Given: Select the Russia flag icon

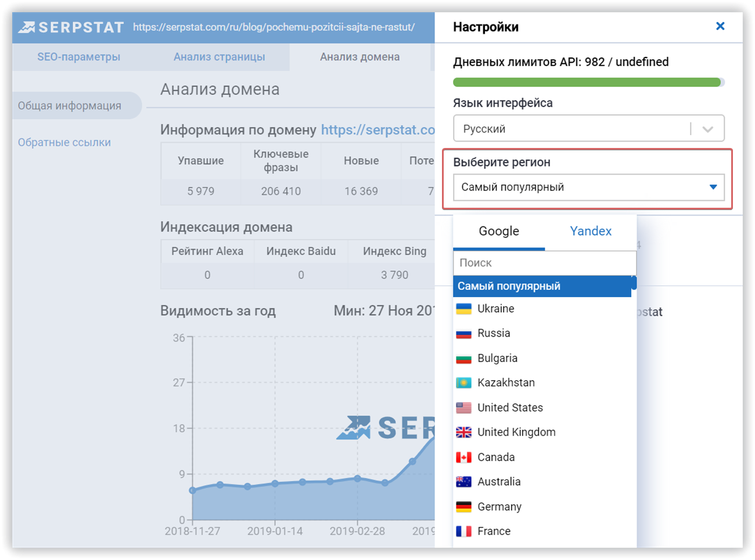Looking at the screenshot, I should (x=463, y=334).
